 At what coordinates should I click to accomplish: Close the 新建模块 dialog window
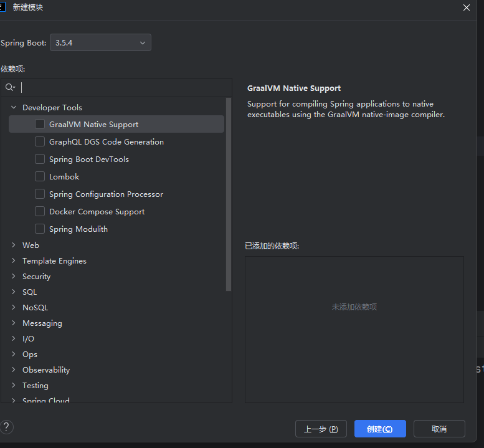pos(467,7)
